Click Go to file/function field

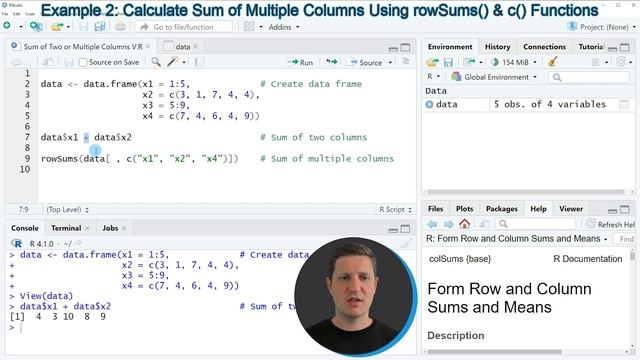click(184, 27)
